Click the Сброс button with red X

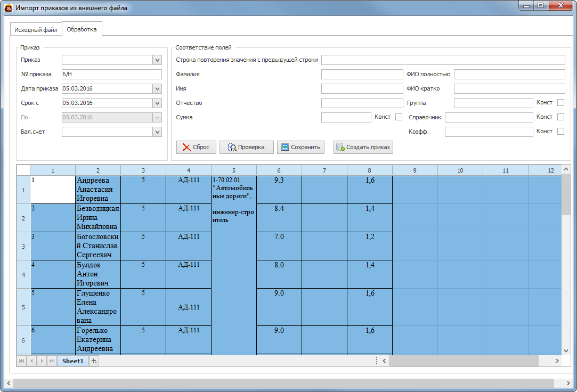click(196, 147)
